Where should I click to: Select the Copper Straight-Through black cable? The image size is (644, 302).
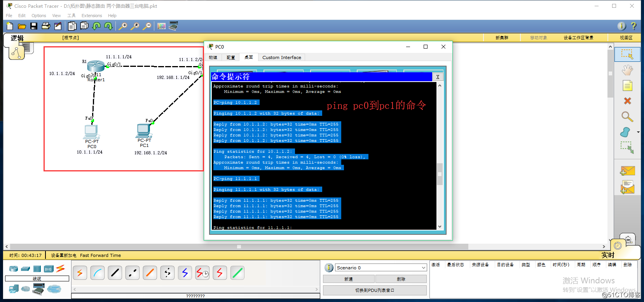115,273
